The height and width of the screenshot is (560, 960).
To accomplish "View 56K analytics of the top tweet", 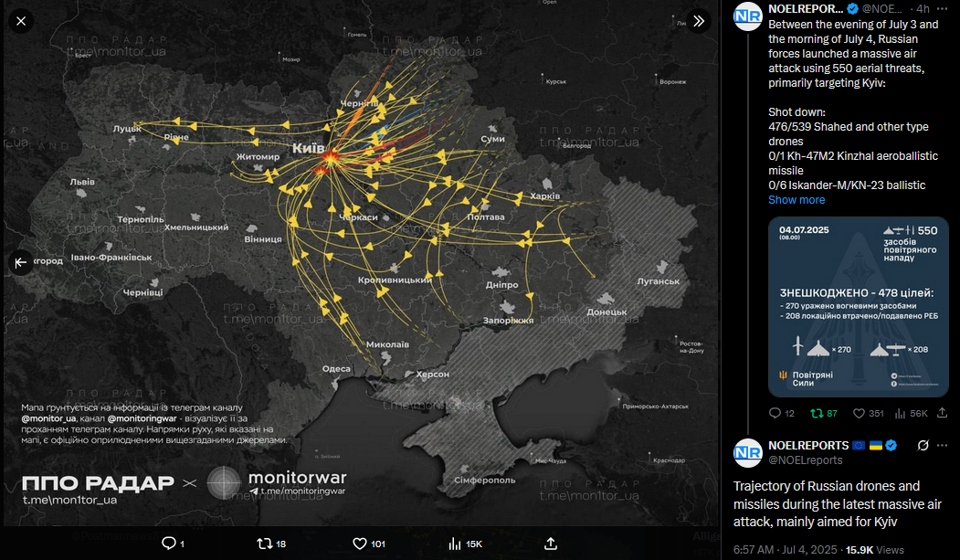I will pyautogui.click(x=911, y=413).
